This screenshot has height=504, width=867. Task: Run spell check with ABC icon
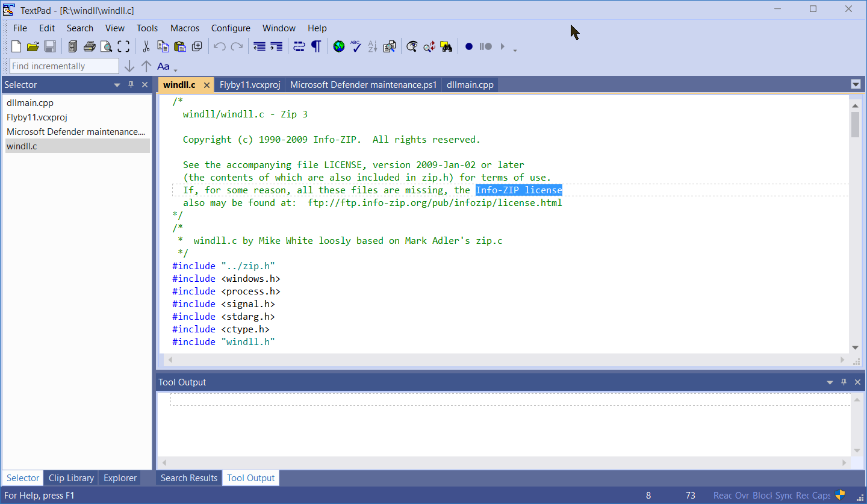coord(356,46)
